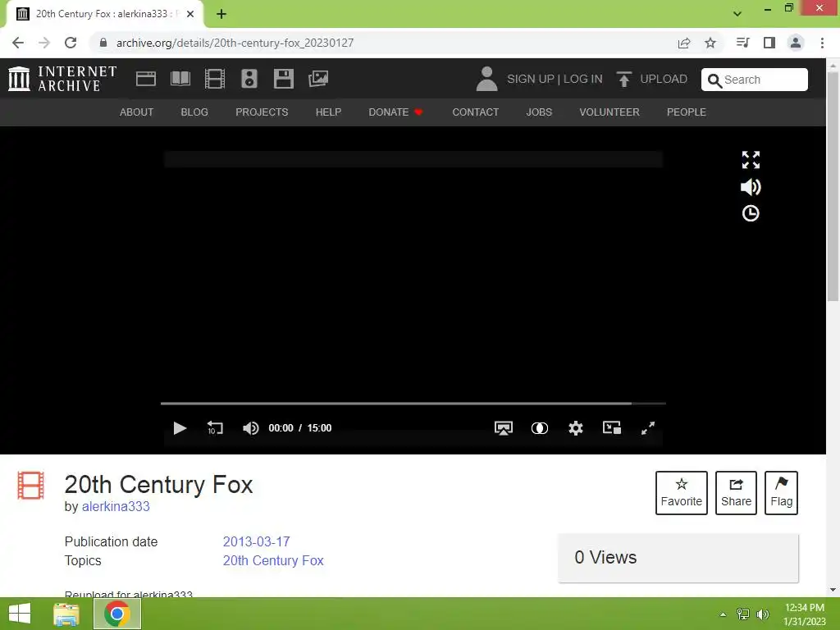Open a new browser tab
The height and width of the screenshot is (630, 840).
tap(221, 15)
